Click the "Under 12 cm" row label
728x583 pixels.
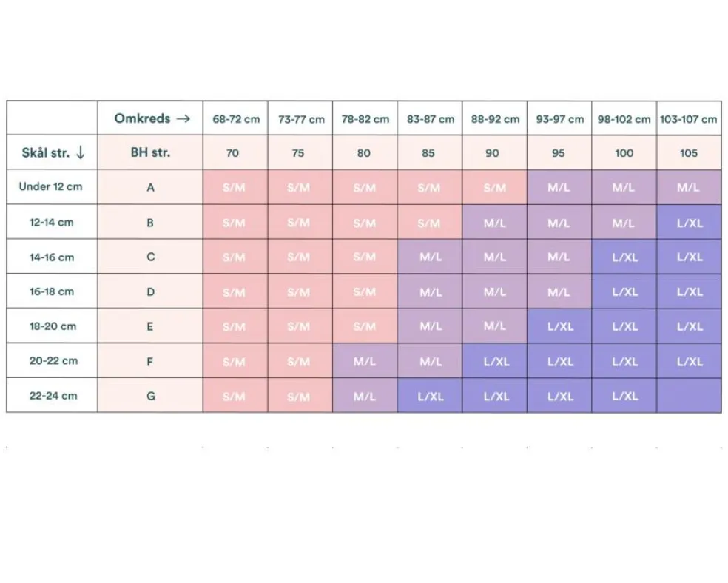pos(51,187)
